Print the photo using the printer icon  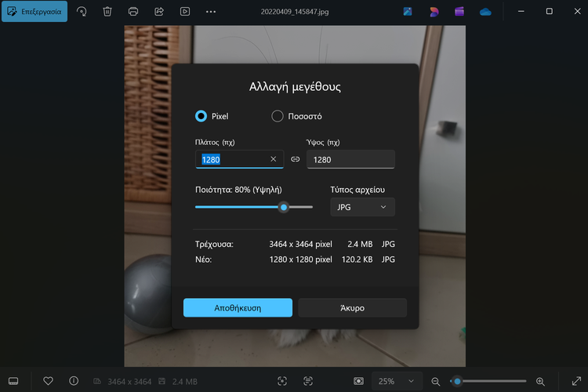[x=133, y=12]
